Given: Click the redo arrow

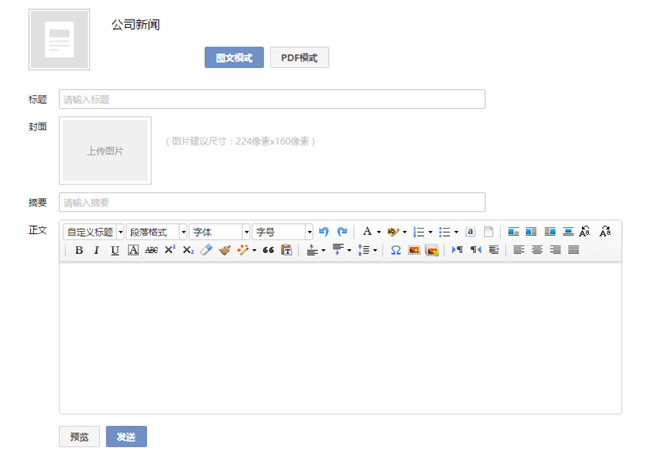Looking at the screenshot, I should (342, 232).
